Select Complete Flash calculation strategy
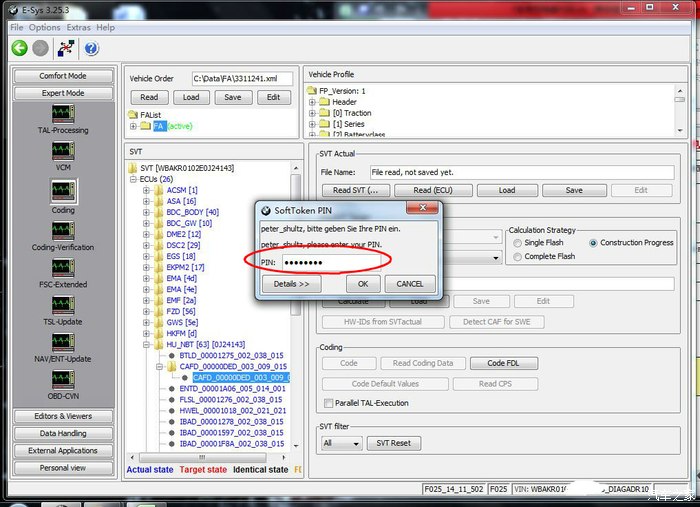Viewport: 700px width, 507px height. tap(517, 257)
